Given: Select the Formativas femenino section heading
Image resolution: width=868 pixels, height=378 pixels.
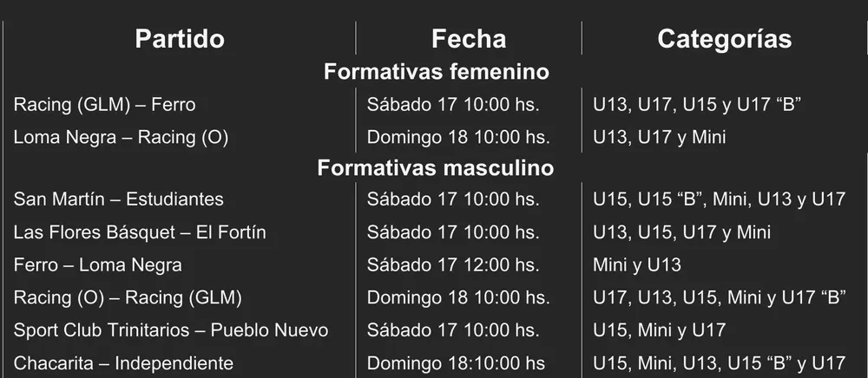Looking at the screenshot, I should tap(436, 71).
